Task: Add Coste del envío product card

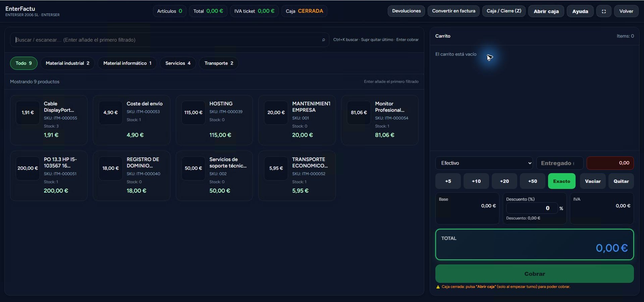Action: pyautogui.click(x=131, y=120)
